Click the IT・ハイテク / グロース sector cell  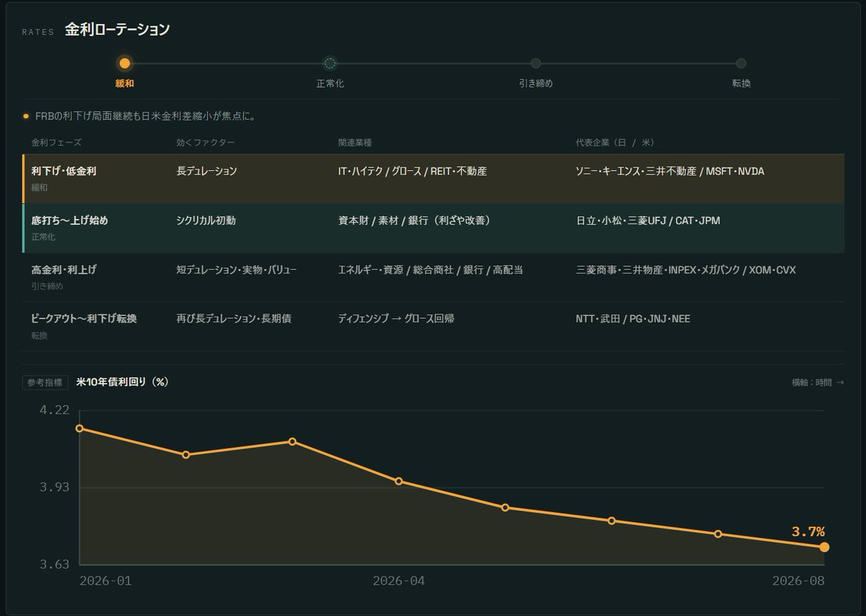412,172
